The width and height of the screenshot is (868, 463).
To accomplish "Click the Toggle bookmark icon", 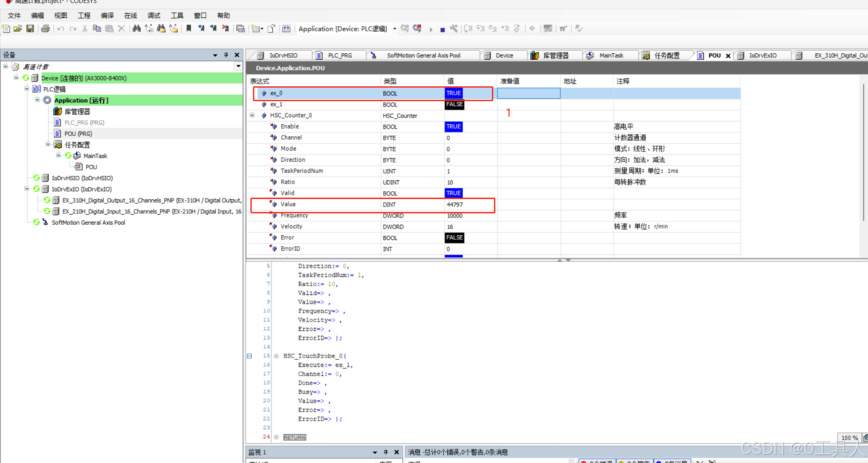I will [x=189, y=28].
